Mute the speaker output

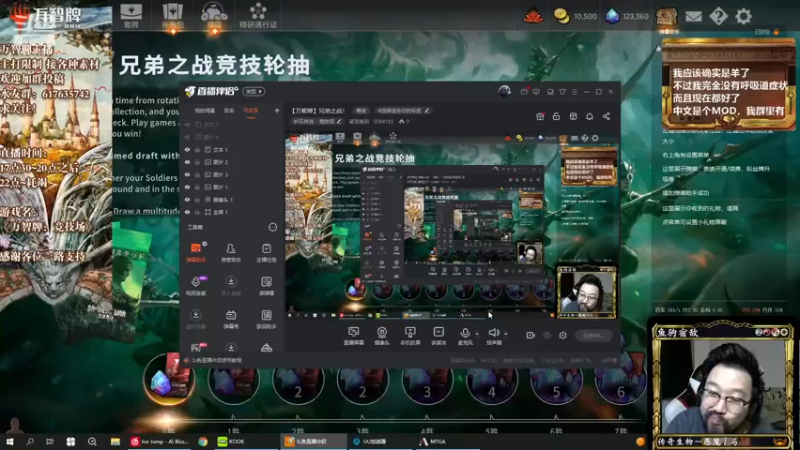493,336
